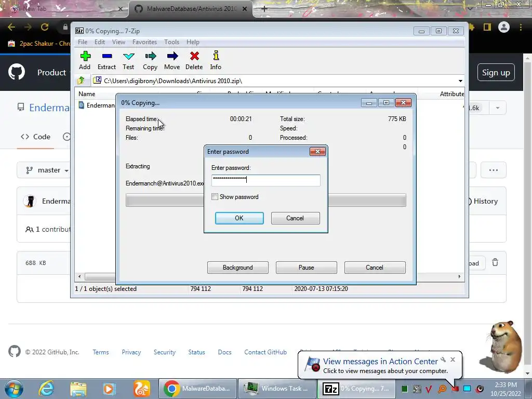Image resolution: width=532 pixels, height=399 pixels.
Task: Click the 7-Zip horizontal scrollbar right arrow
Action: point(459,276)
